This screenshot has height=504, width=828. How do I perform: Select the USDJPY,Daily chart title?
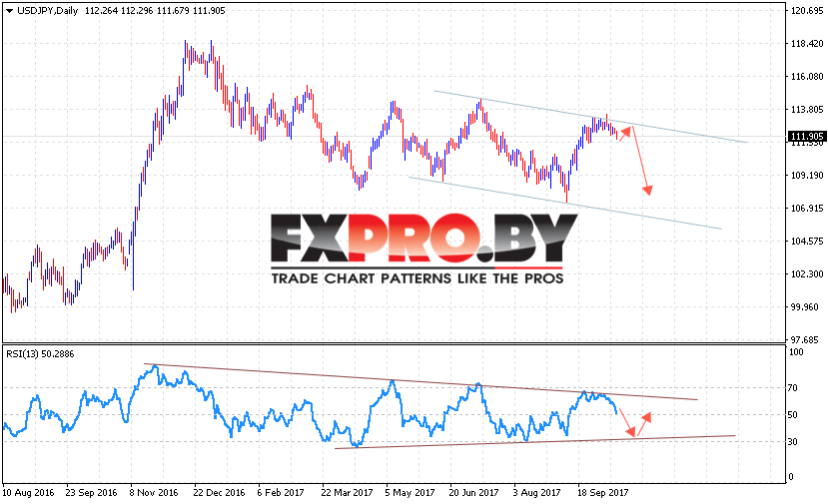[x=48, y=11]
